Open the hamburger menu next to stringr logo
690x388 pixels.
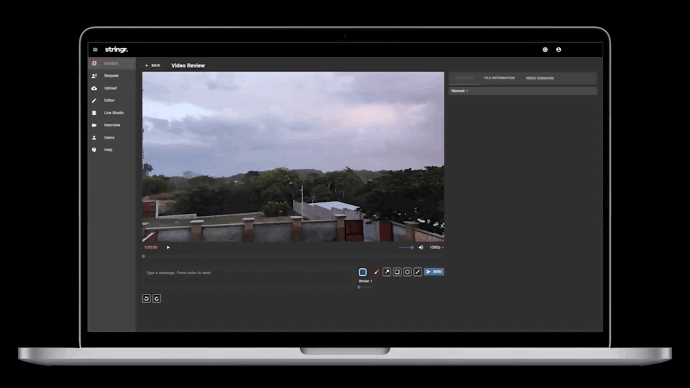[x=95, y=50]
